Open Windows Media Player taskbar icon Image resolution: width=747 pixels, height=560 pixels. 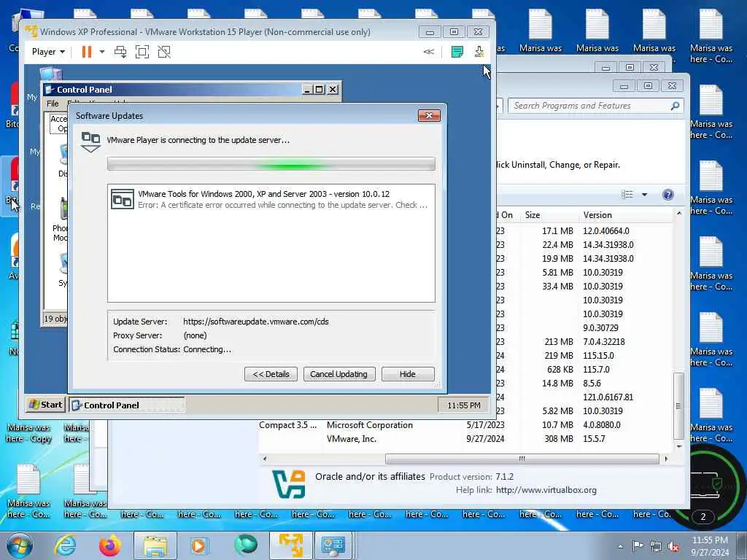[198, 545]
